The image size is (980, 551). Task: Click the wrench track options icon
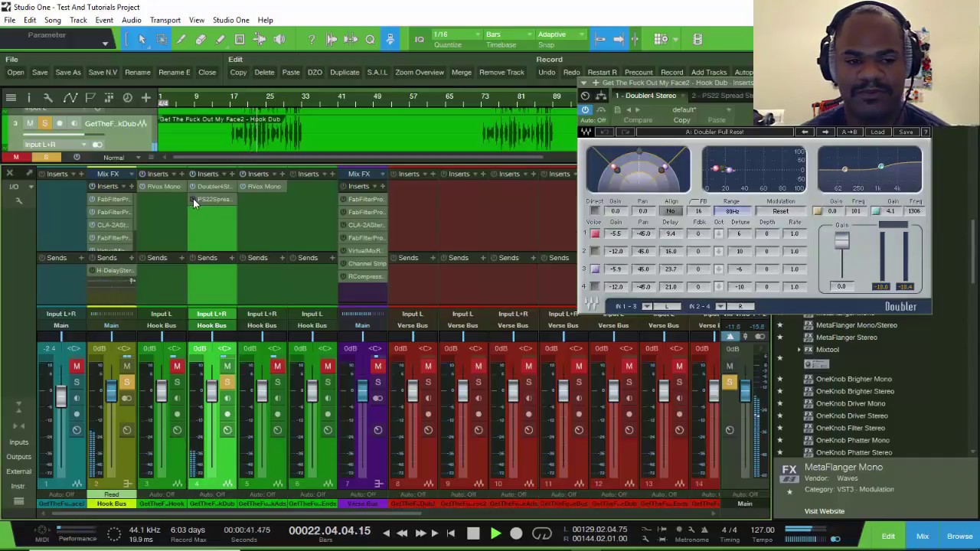pos(48,97)
